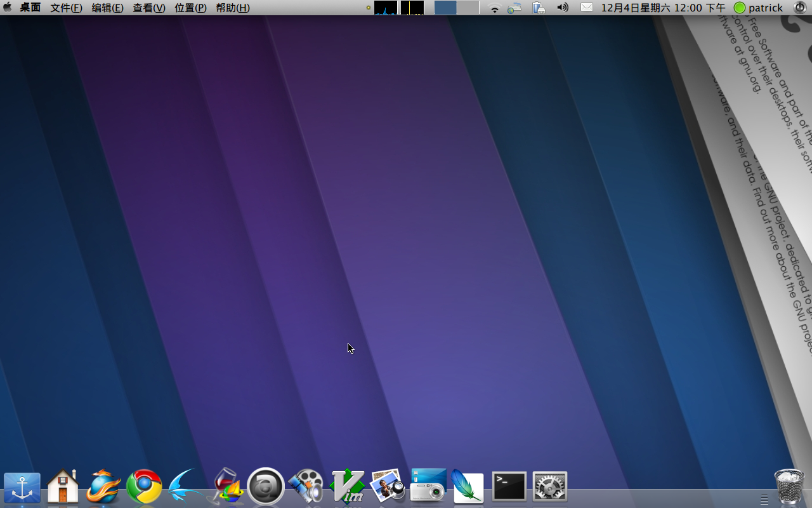This screenshot has height=508, width=812.
Task: Open the 位置(P) menu
Action: [x=191, y=8]
